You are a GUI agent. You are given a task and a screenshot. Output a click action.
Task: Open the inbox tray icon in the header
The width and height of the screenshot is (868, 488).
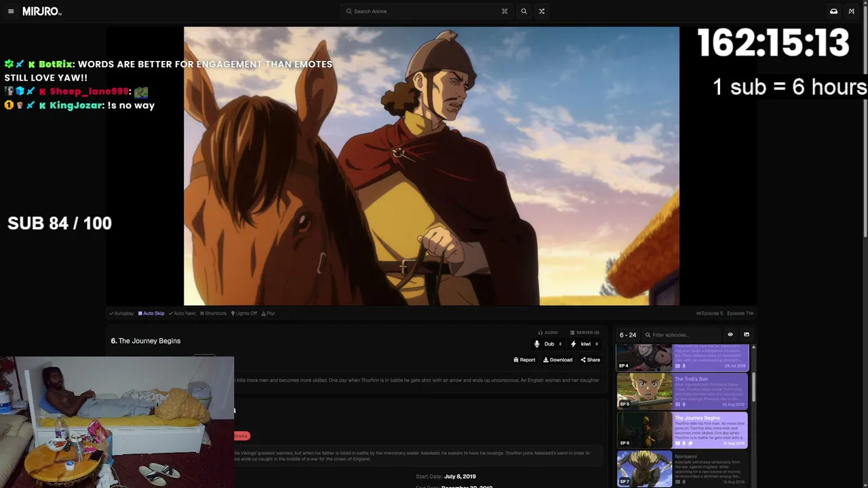[833, 12]
